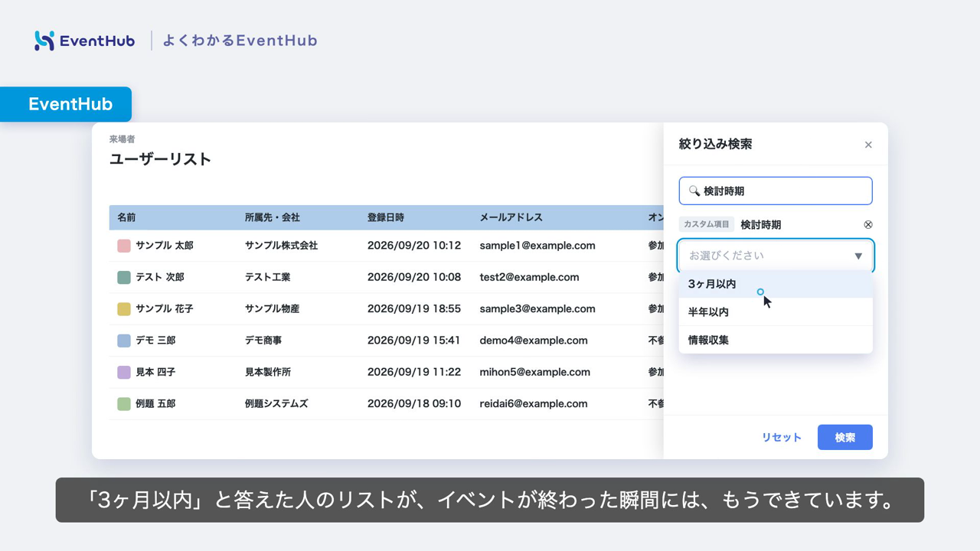Click the teal avatar for テスト 次郎

(124, 277)
